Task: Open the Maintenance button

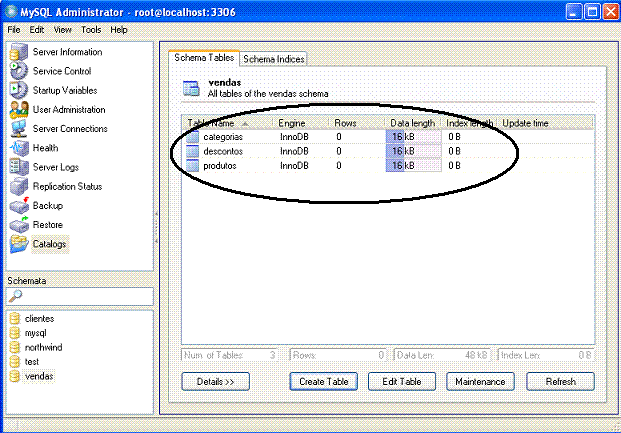Action: click(x=480, y=381)
